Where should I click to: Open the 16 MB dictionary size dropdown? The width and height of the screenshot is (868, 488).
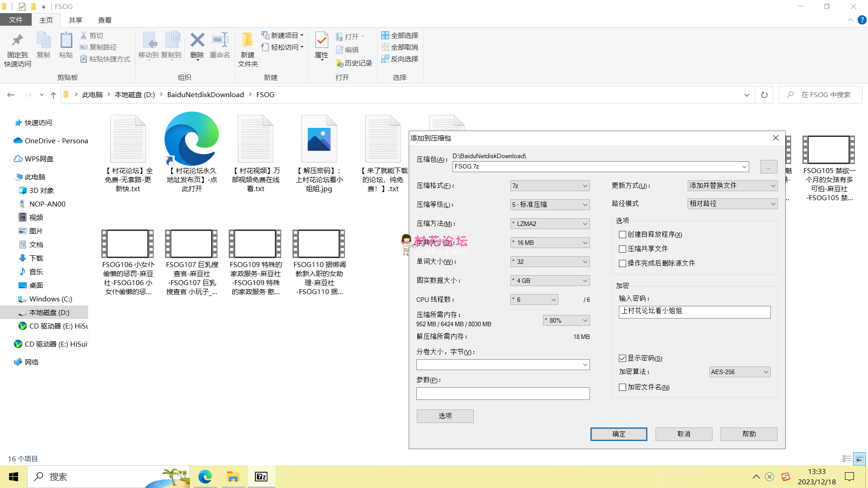pyautogui.click(x=550, y=243)
